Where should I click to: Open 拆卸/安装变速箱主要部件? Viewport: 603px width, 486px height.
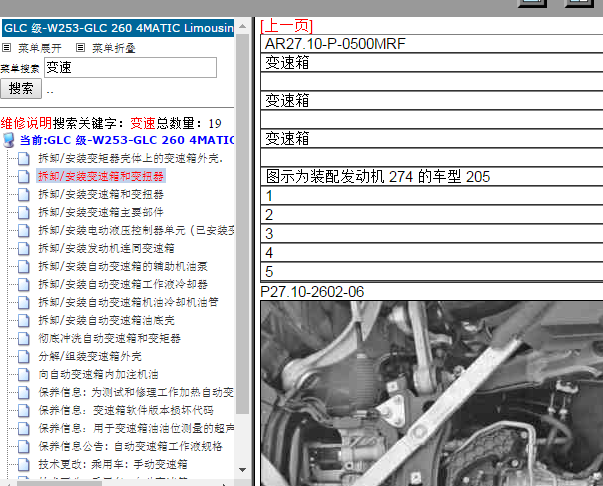point(101,212)
